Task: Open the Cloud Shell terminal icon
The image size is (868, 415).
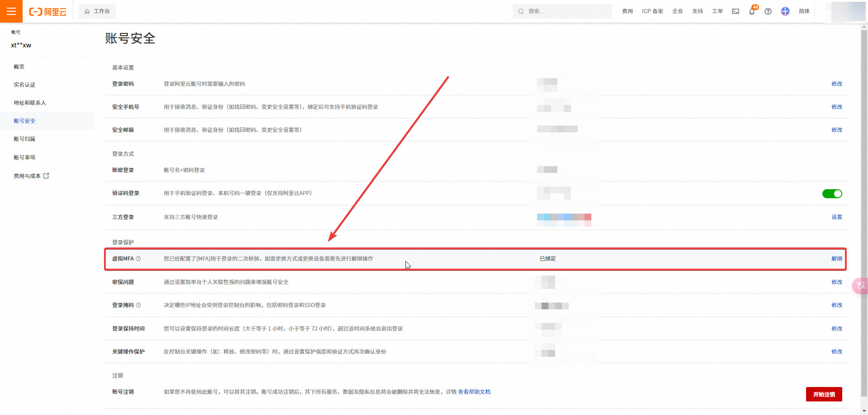Action: [x=736, y=11]
